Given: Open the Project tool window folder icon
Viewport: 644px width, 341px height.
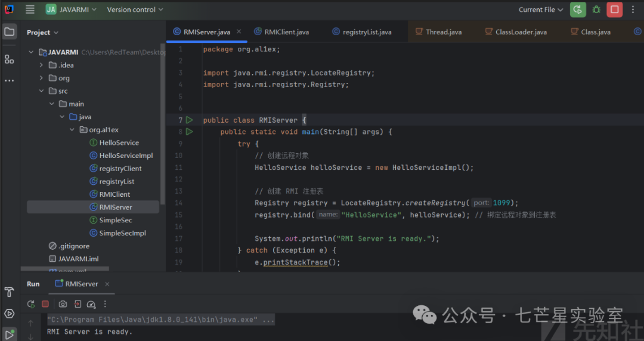Looking at the screenshot, I should tap(9, 32).
